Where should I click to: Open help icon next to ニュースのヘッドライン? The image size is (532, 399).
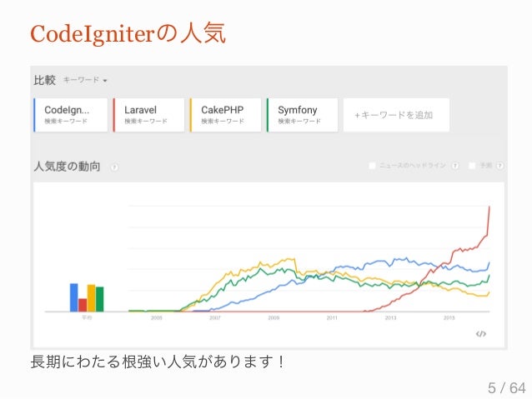click(x=455, y=166)
